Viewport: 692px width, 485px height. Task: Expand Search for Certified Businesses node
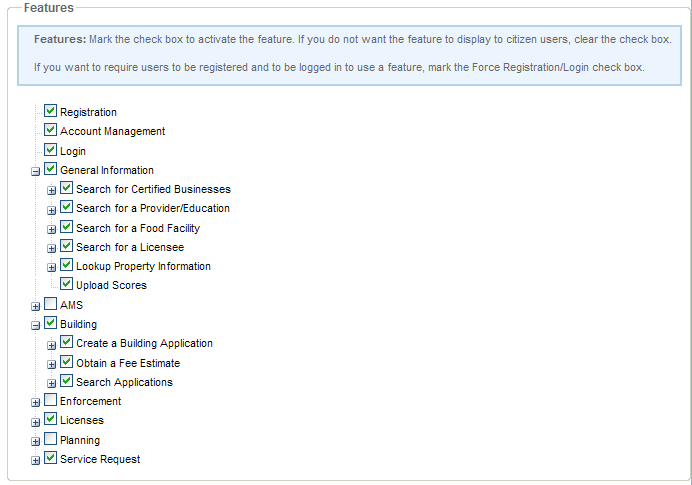point(52,190)
